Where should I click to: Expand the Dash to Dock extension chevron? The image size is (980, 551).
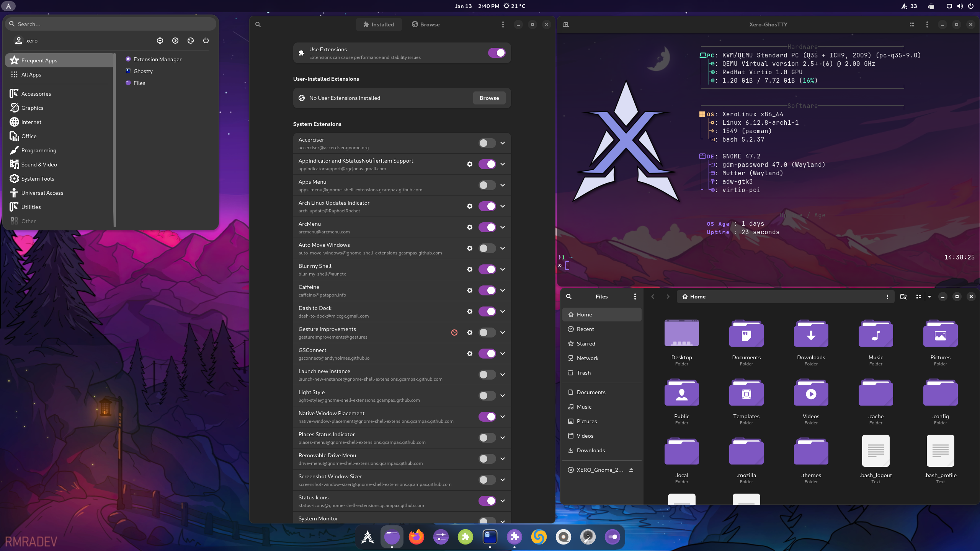(503, 311)
